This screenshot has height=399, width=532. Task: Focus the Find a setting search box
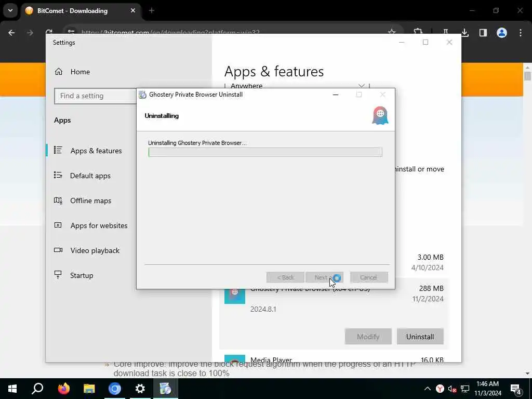pyautogui.click(x=96, y=96)
